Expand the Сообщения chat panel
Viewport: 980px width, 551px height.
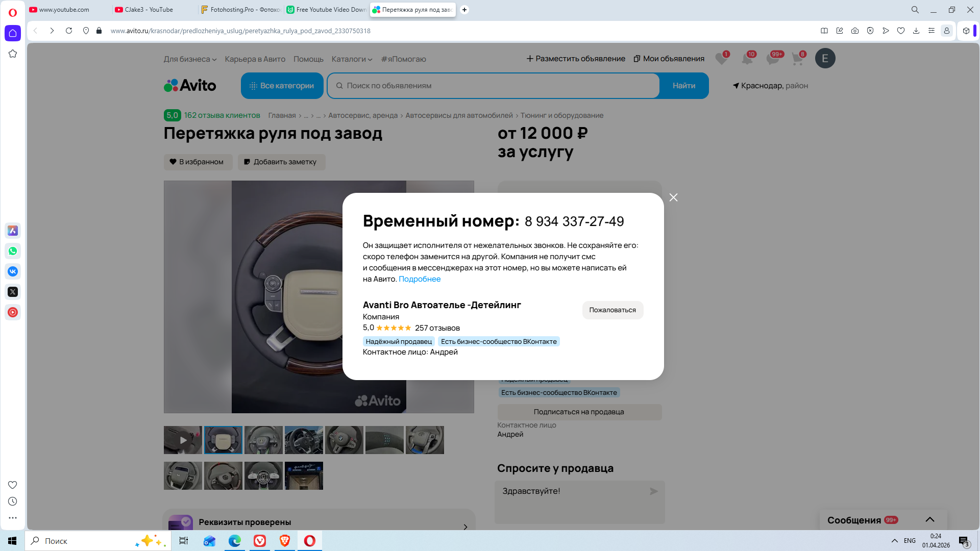(929, 519)
